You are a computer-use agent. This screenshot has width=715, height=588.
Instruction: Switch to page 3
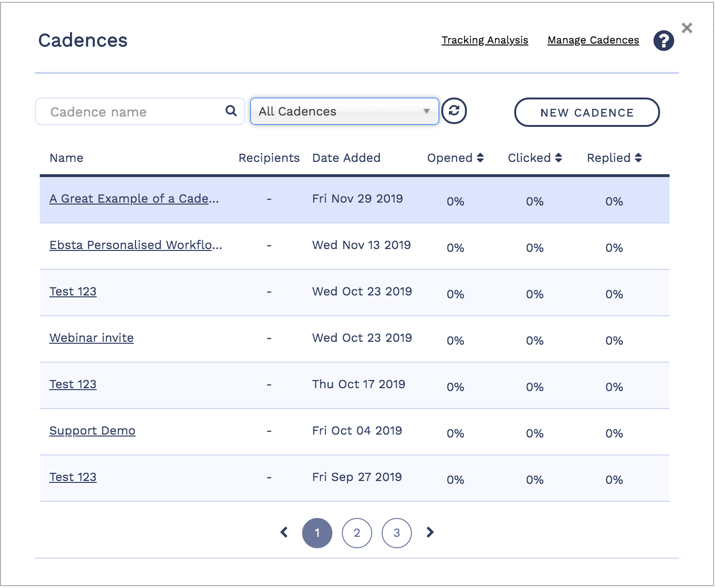(x=396, y=533)
